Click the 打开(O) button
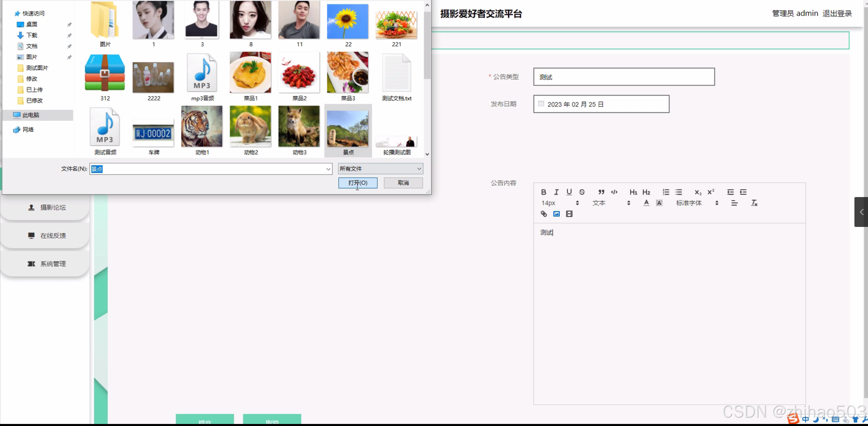Viewport: 868px width, 426px height. 358,183
